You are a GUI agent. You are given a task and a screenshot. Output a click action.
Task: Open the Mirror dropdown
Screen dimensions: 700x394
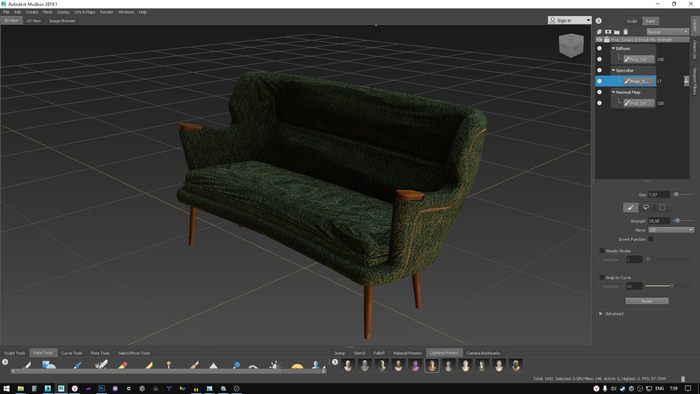click(x=671, y=230)
